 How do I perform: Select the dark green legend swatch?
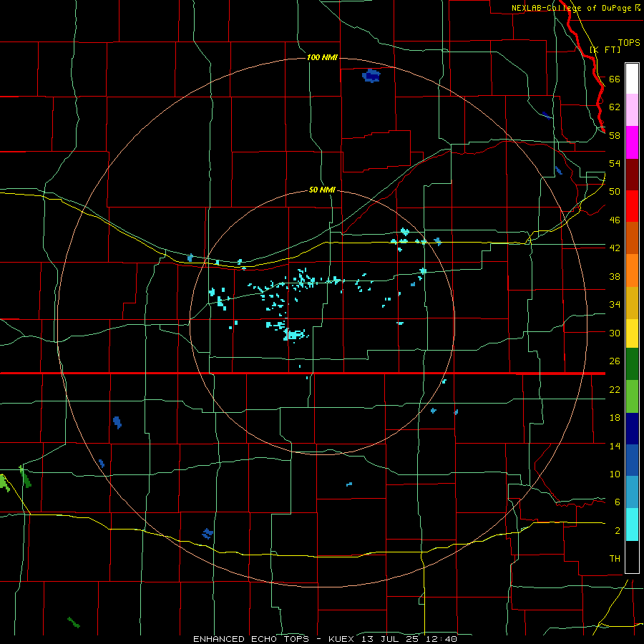[632, 364]
